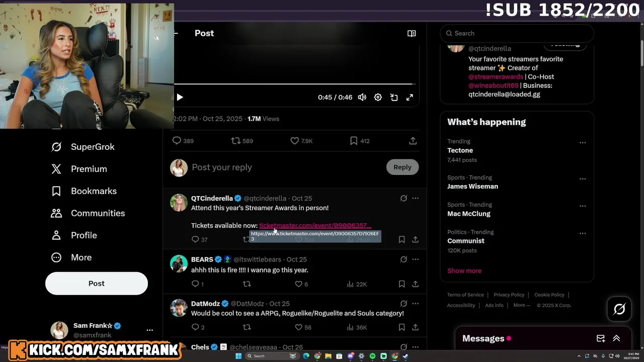
Task: Mute the video with the speaker icon
Action: click(362, 97)
